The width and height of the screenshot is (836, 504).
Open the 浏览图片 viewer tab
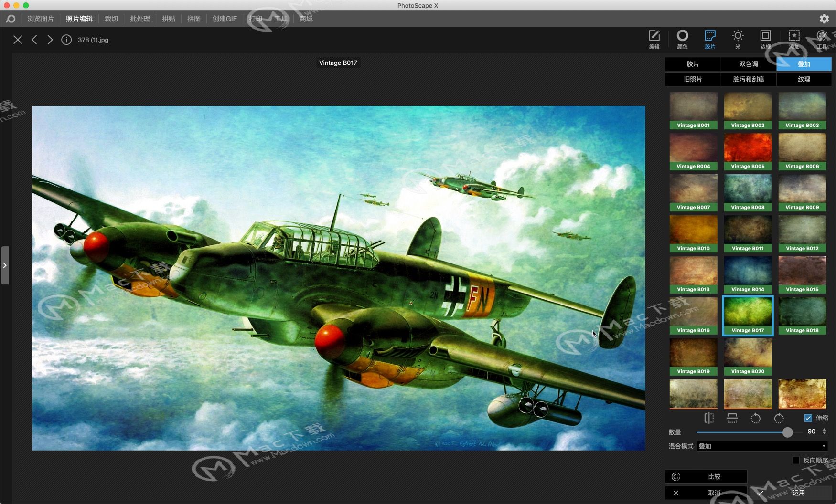40,19
